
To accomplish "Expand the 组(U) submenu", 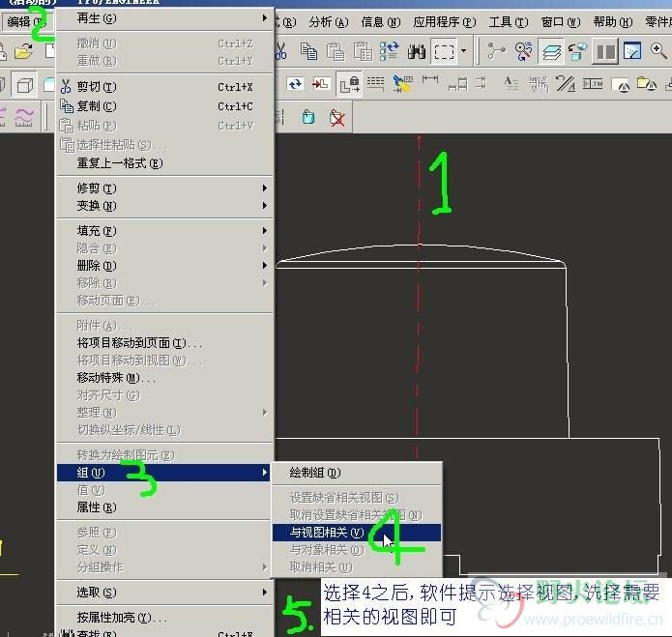I will point(163,473).
